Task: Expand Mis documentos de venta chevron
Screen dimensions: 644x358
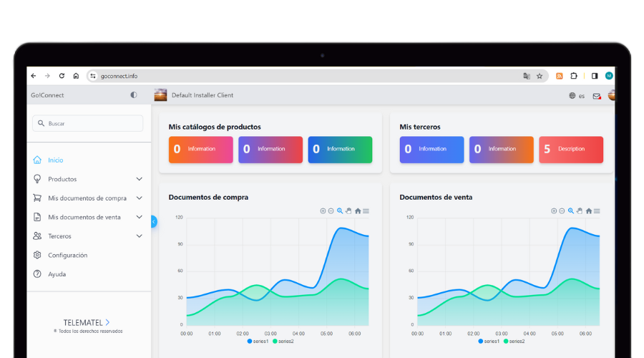Action: tap(140, 217)
